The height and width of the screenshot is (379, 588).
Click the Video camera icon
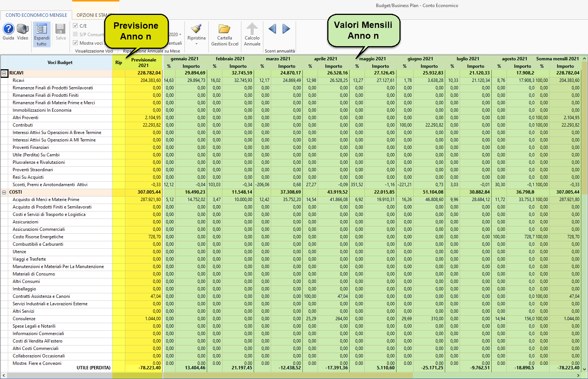tap(23, 29)
